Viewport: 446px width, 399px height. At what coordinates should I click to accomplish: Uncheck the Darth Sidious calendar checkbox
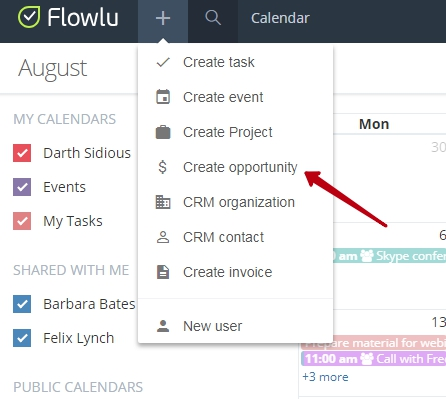click(22, 153)
